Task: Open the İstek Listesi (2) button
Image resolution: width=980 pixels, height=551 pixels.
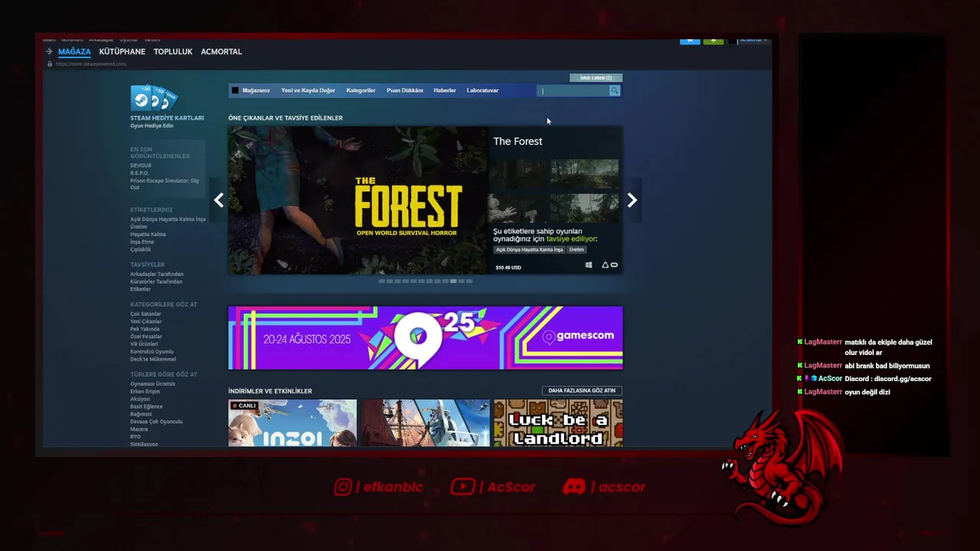Action: coord(596,78)
